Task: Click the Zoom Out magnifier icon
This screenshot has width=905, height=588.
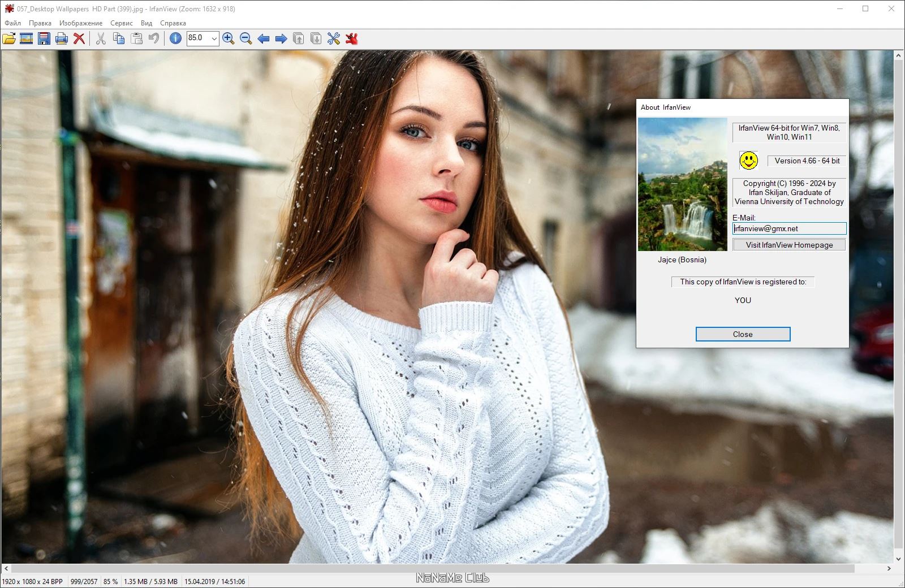Action: pyautogui.click(x=245, y=38)
